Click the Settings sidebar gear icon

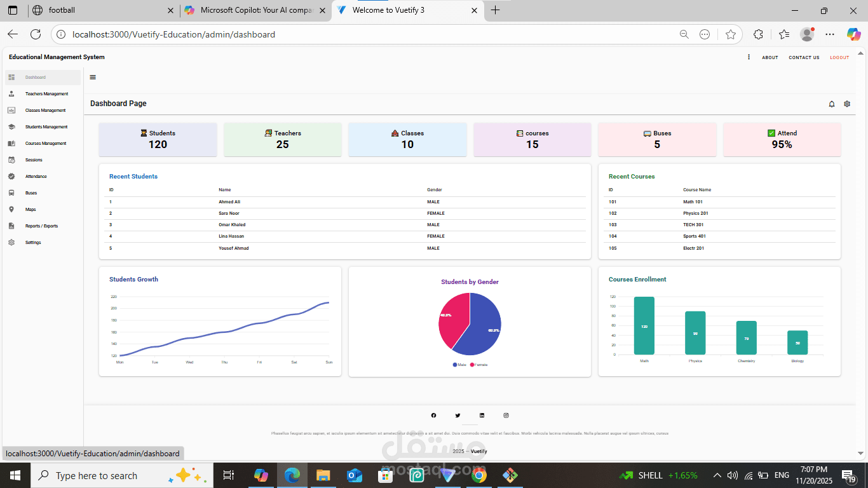[x=11, y=243]
